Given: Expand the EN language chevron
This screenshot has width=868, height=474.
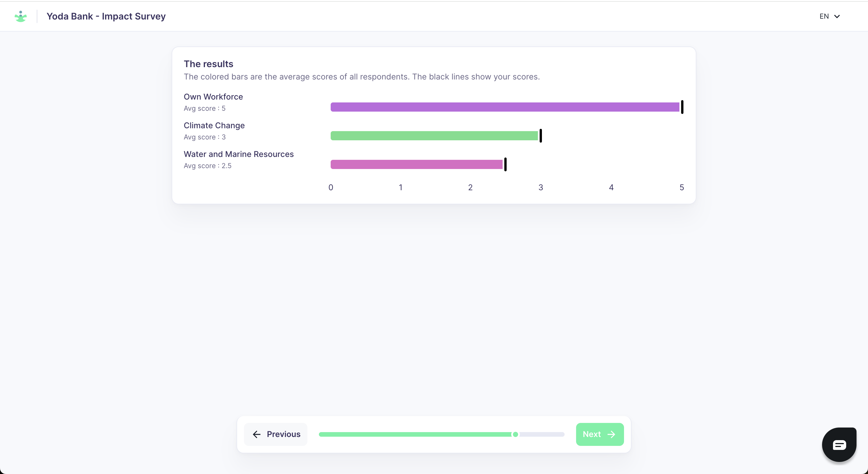Looking at the screenshot, I should click(837, 16).
